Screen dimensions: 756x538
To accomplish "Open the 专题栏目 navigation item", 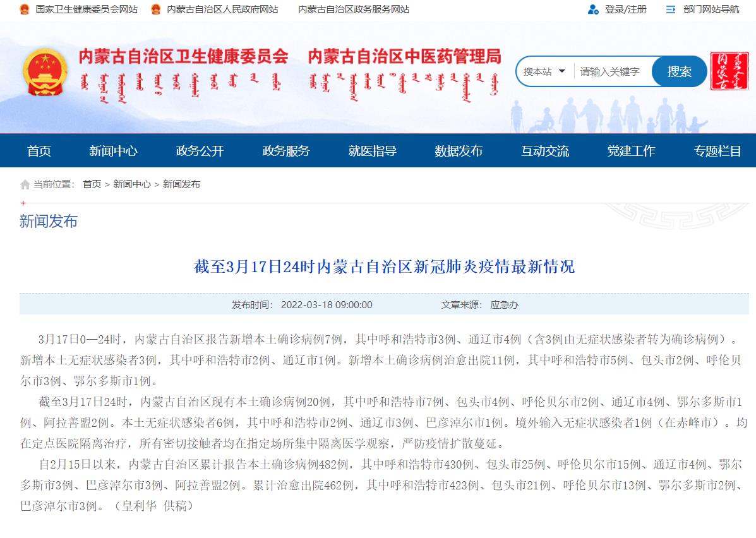I will click(717, 151).
